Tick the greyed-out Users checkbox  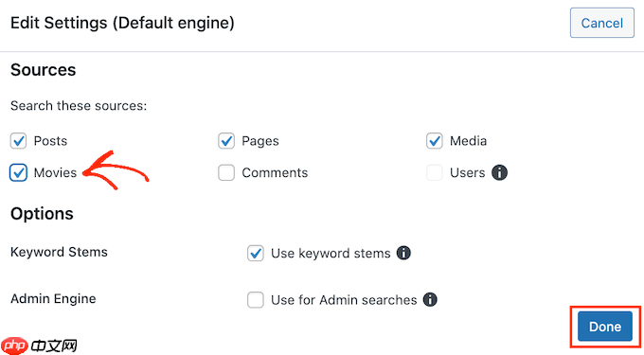tap(434, 173)
